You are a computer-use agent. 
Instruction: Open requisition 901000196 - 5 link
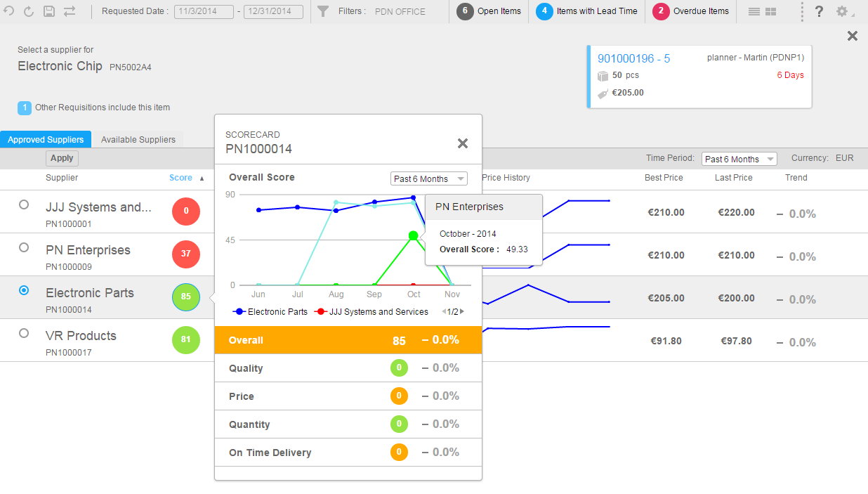[633, 58]
